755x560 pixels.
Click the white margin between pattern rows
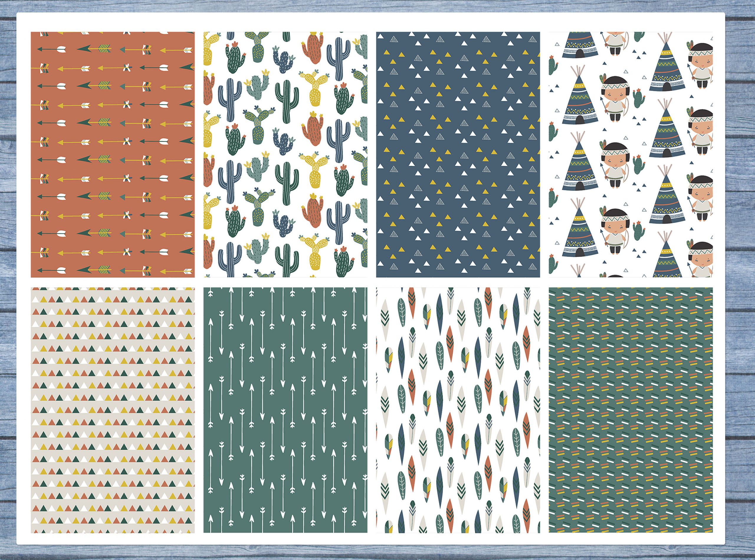373,282
